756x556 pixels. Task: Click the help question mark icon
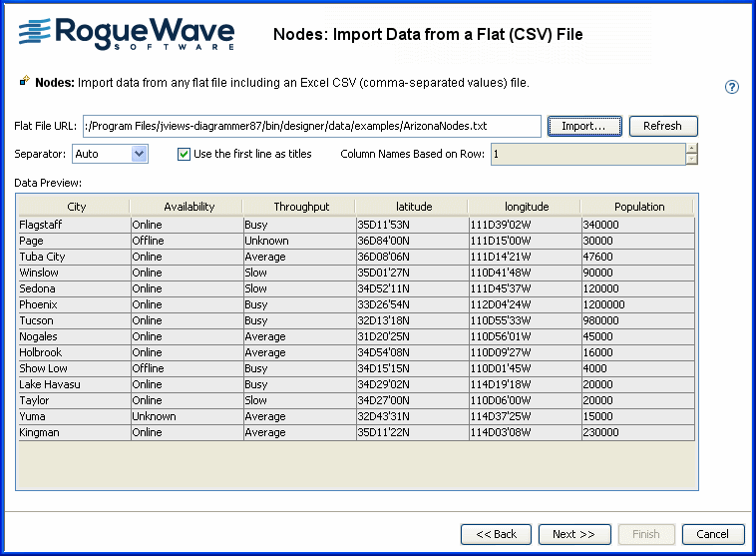coord(732,87)
